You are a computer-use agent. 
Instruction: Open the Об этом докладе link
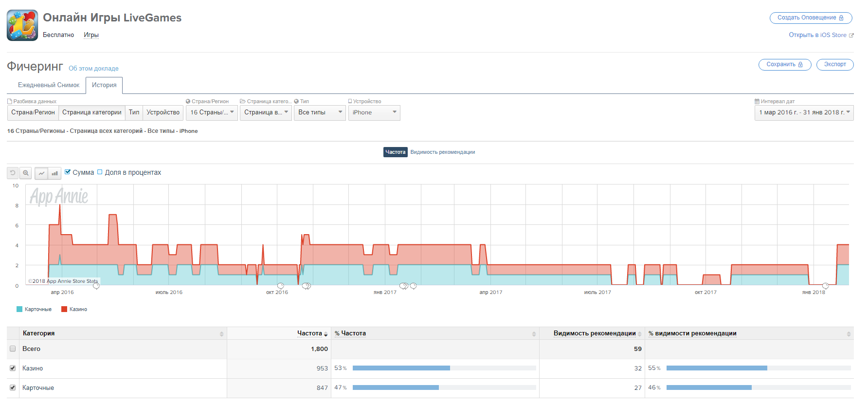pos(93,69)
